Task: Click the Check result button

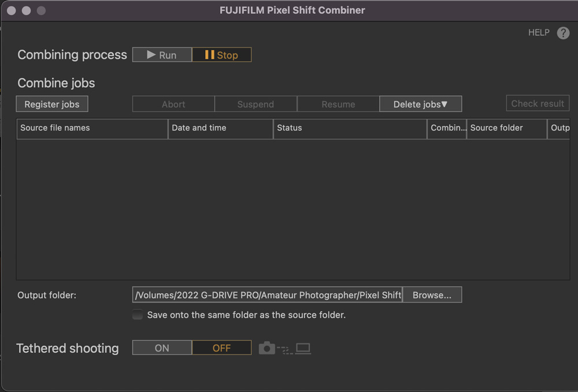Action: pyautogui.click(x=538, y=103)
